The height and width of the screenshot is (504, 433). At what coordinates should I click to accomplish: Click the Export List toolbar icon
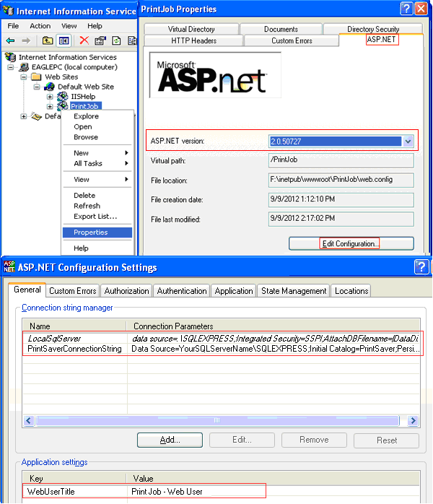click(x=132, y=40)
